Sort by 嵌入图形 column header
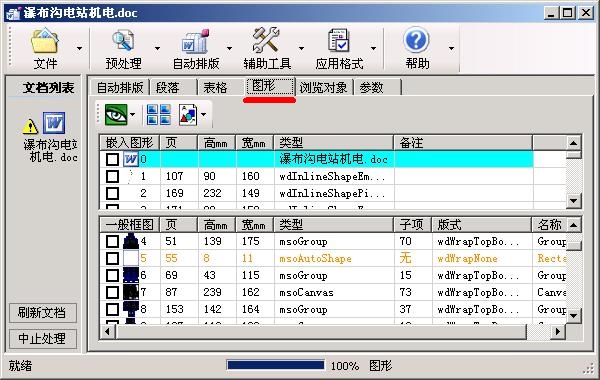The image size is (600, 380). click(x=129, y=143)
